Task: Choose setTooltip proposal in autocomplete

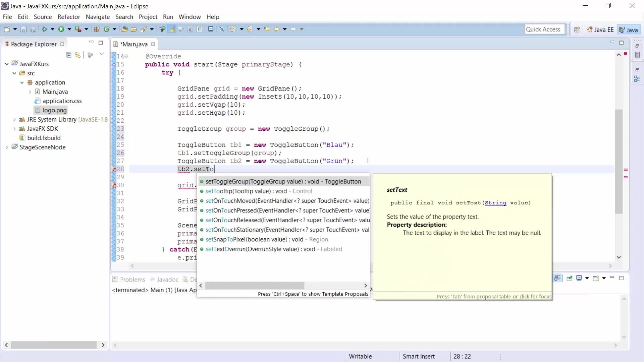Action: [283, 191]
